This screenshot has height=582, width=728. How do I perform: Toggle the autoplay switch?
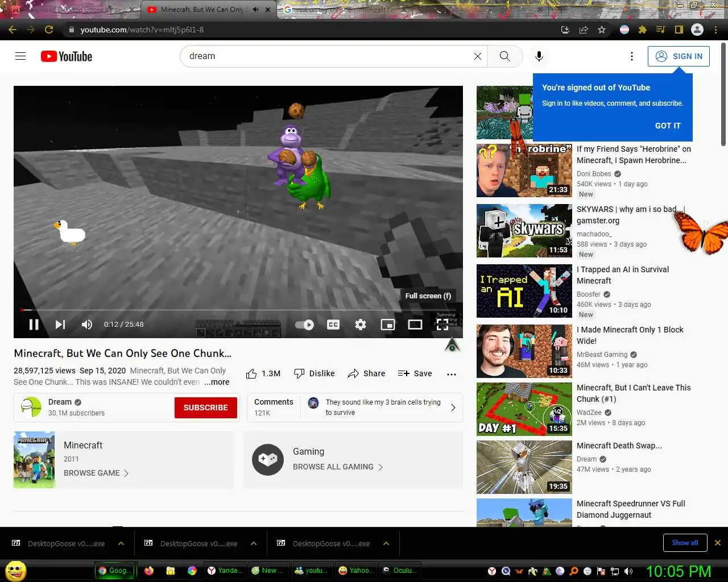coord(305,325)
